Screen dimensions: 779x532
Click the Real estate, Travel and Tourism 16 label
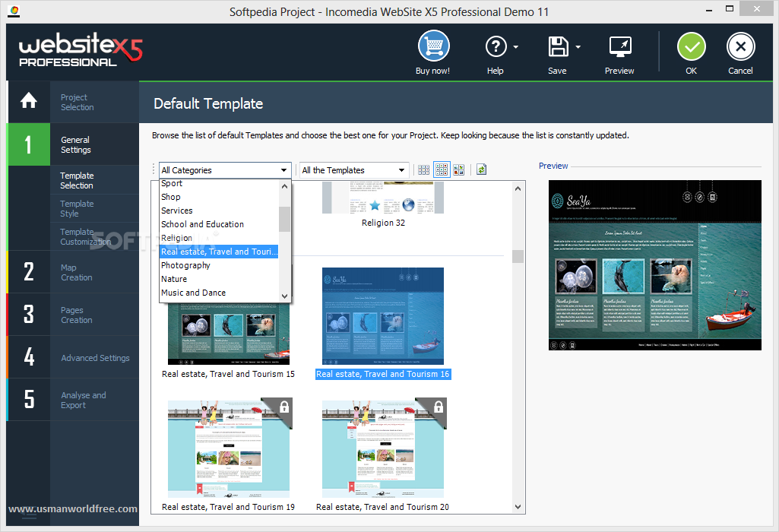click(x=383, y=374)
